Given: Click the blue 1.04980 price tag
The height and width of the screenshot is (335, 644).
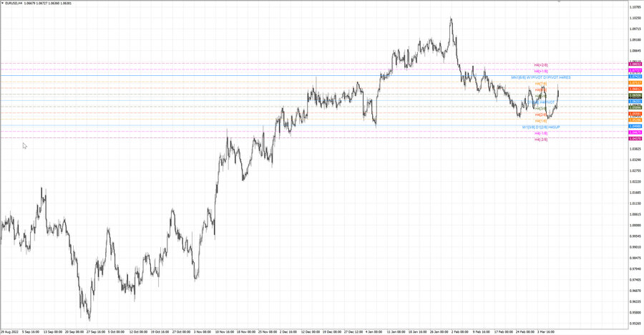Looking at the screenshot, I should click(635, 126).
